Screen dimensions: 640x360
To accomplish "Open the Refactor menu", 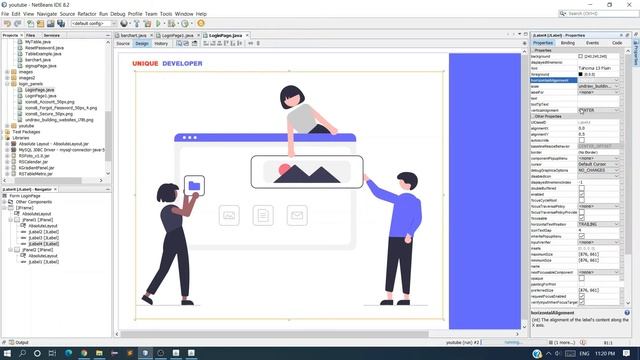I will coord(87,14).
